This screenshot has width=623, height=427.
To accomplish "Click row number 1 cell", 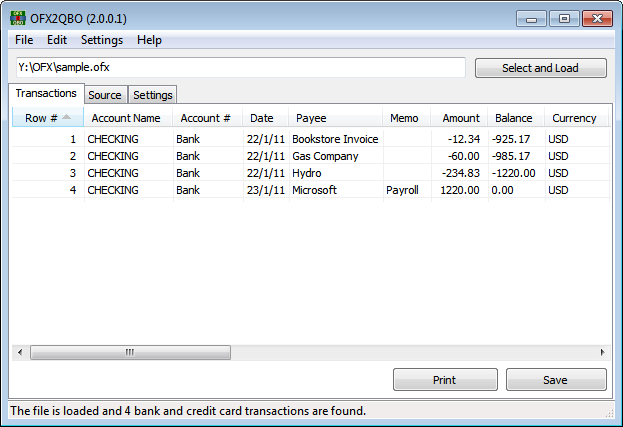I will (48, 139).
